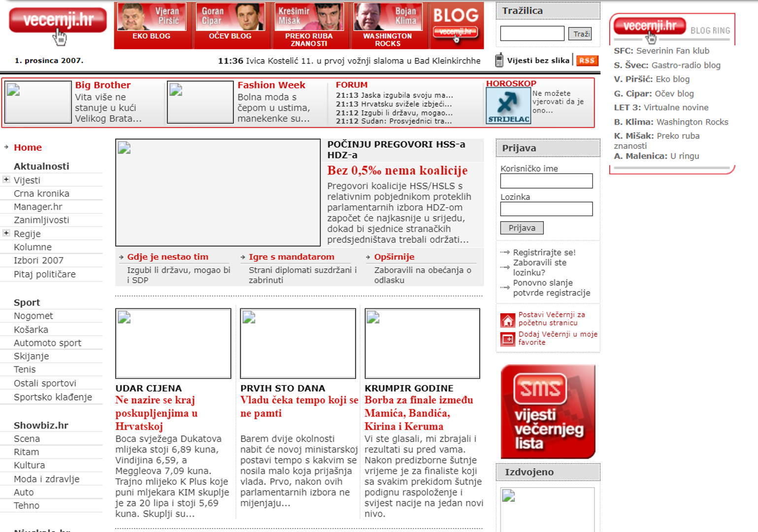
Task: Go to Home in the sidebar
Action: 28,147
